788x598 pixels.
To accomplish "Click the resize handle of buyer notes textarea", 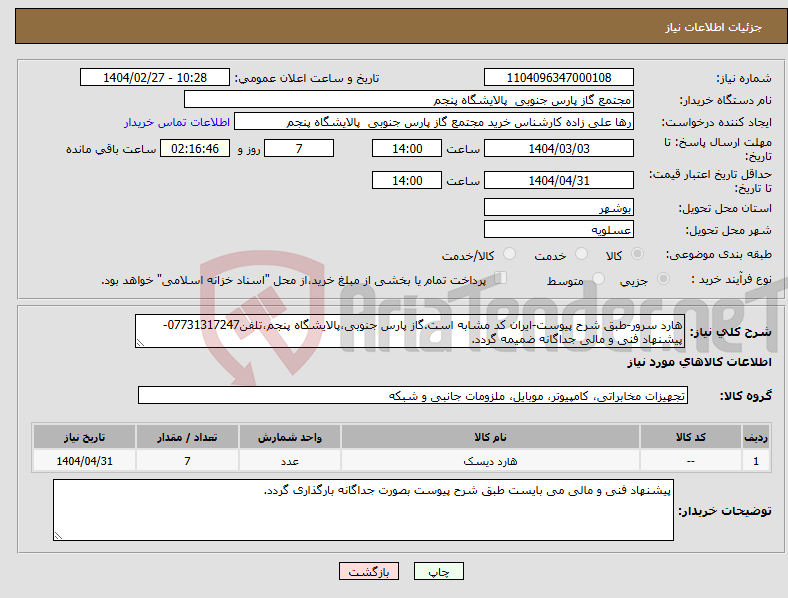I will (58, 536).
